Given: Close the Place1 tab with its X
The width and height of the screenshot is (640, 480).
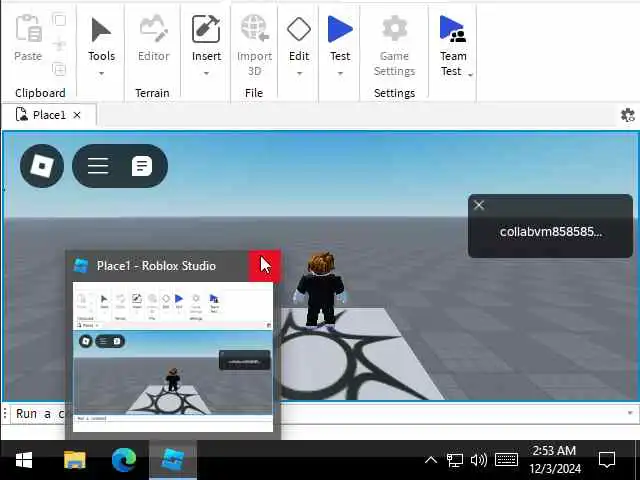Looking at the screenshot, I should [77, 115].
